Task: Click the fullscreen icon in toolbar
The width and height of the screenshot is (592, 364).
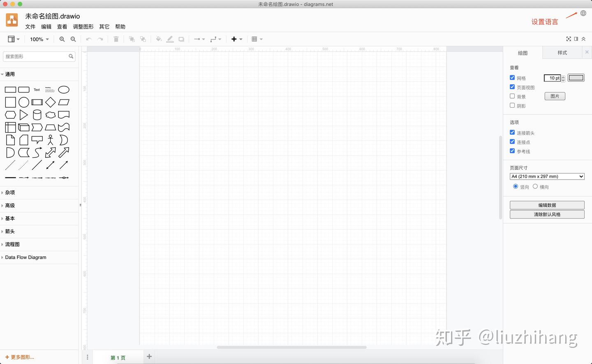Action: (569, 39)
